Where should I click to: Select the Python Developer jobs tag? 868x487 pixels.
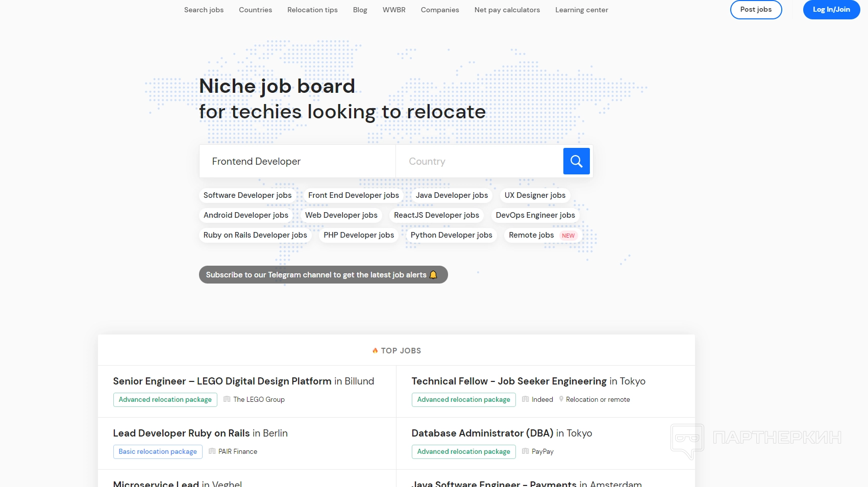pyautogui.click(x=451, y=235)
